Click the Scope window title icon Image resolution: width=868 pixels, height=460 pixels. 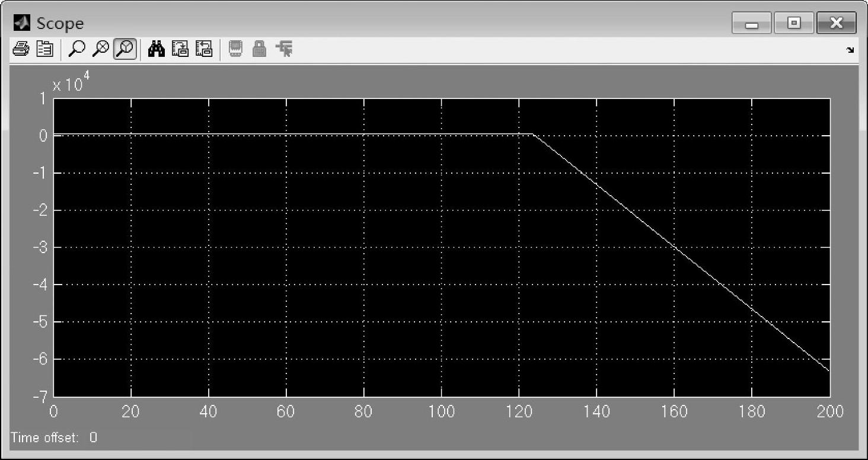pos(22,23)
